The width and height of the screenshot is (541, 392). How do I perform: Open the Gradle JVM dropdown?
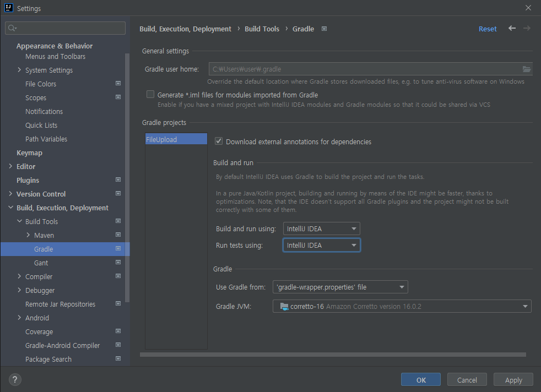(x=402, y=306)
